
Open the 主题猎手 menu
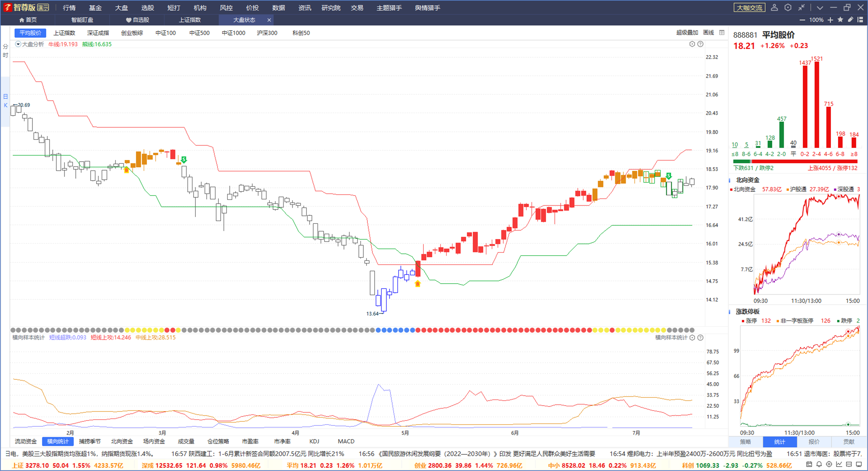click(389, 8)
